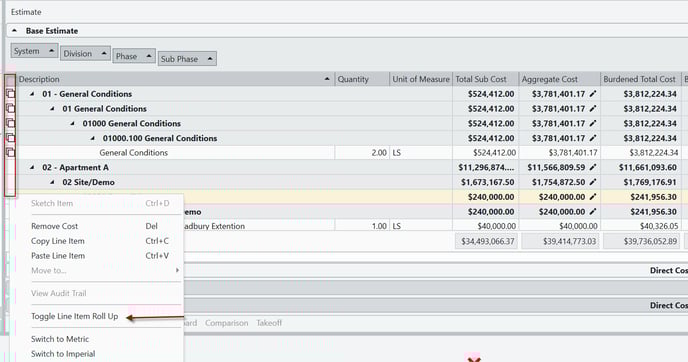The width and height of the screenshot is (688, 362).
Task: Open the Phase grouping dropdown
Action: click(134, 56)
